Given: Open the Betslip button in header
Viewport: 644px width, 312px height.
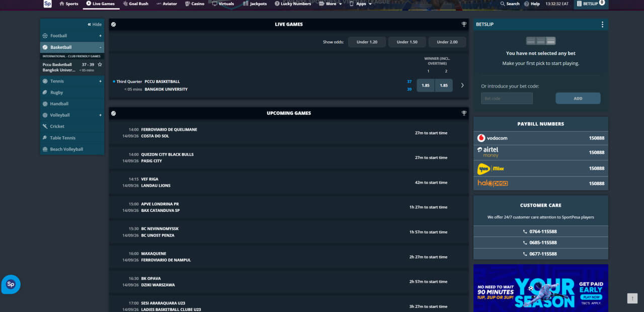Looking at the screenshot, I should coord(591,4).
